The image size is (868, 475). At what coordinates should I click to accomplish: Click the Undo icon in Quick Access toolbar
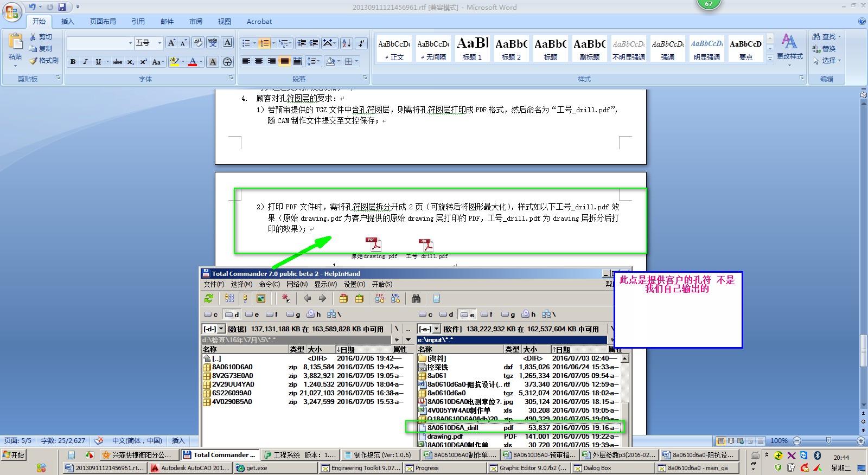33,7
